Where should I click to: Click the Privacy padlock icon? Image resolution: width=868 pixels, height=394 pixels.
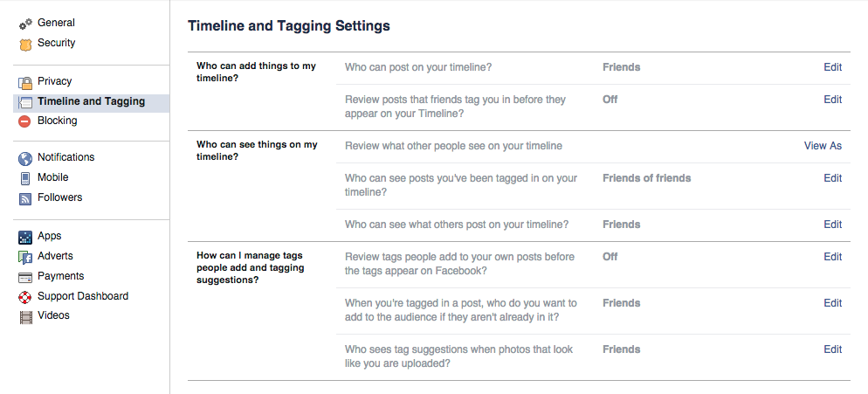[25, 83]
